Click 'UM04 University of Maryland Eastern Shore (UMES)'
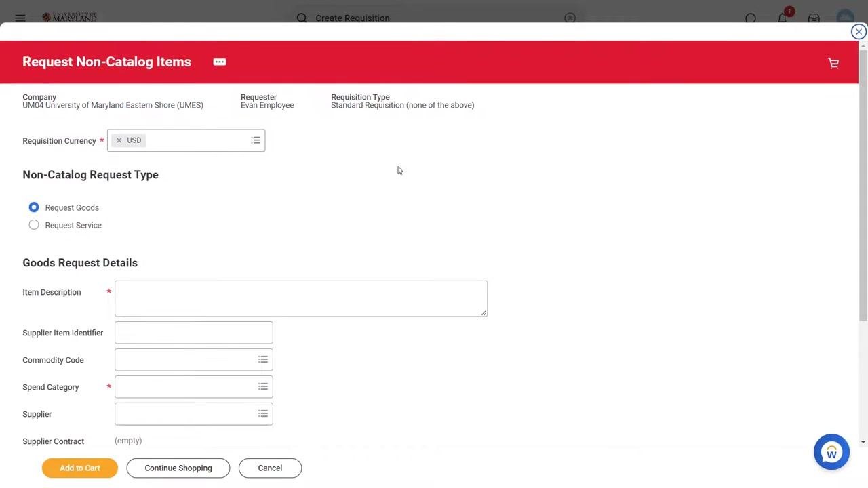This screenshot has width=868, height=488. tap(113, 106)
